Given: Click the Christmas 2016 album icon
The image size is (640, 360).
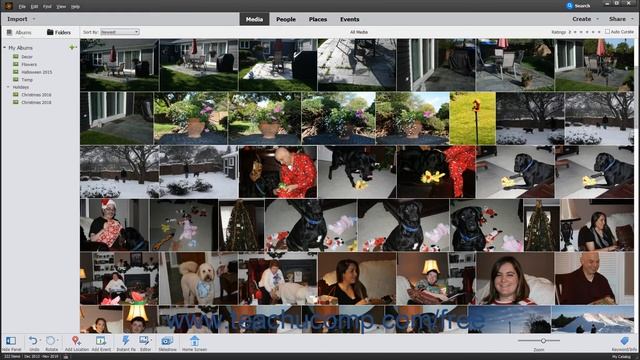Looking at the screenshot, I should point(16,95).
